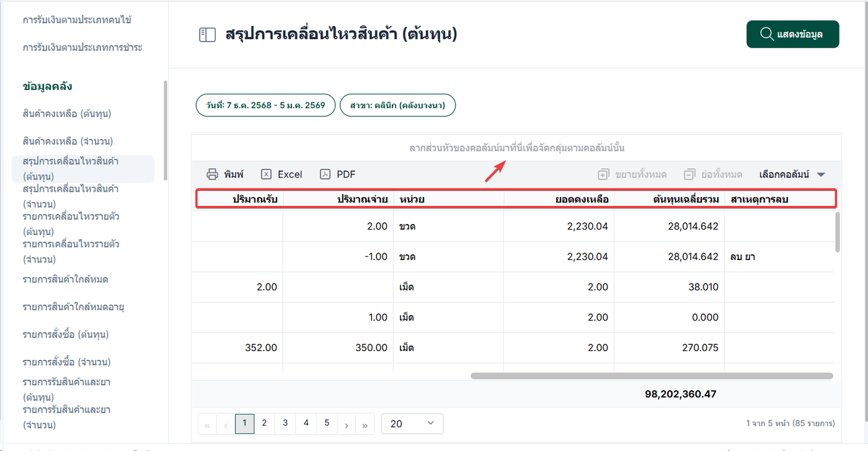Click the date filter chip 7 ธ.ค. 2568 - 5 ม.ค. 2569
Screen dimensions: 868x451
coord(266,105)
